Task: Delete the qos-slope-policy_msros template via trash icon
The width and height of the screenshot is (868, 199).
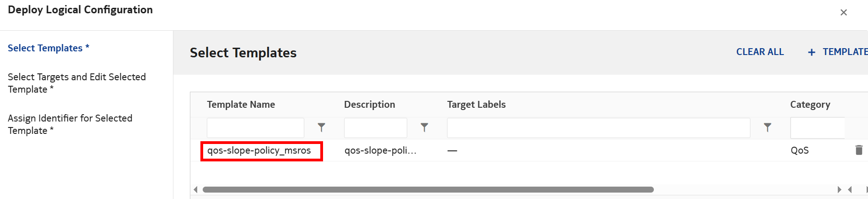Action: point(859,150)
